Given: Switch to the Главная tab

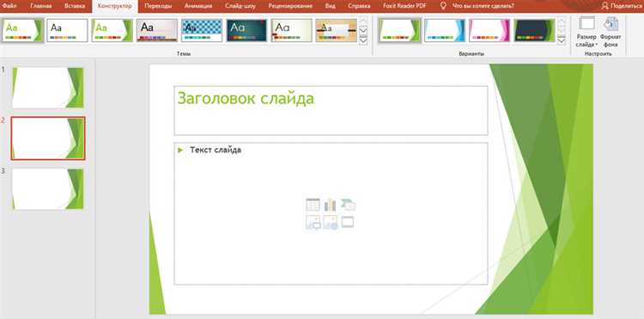Looking at the screenshot, I should [41, 6].
